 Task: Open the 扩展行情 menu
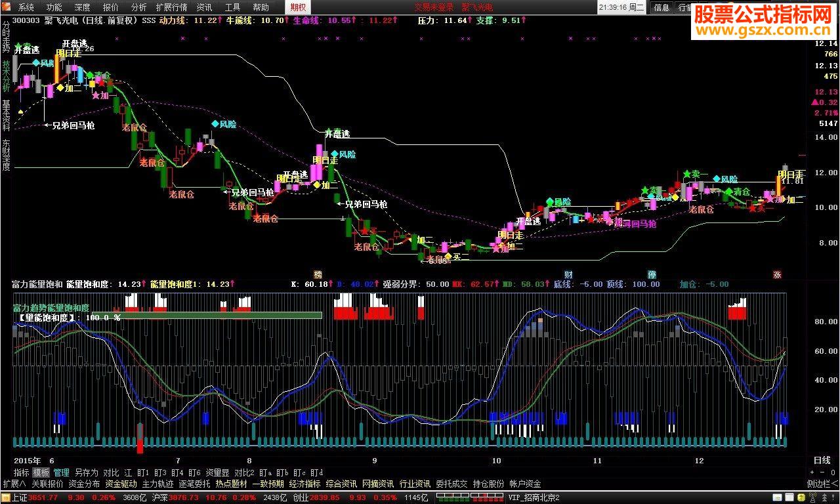[171, 7]
